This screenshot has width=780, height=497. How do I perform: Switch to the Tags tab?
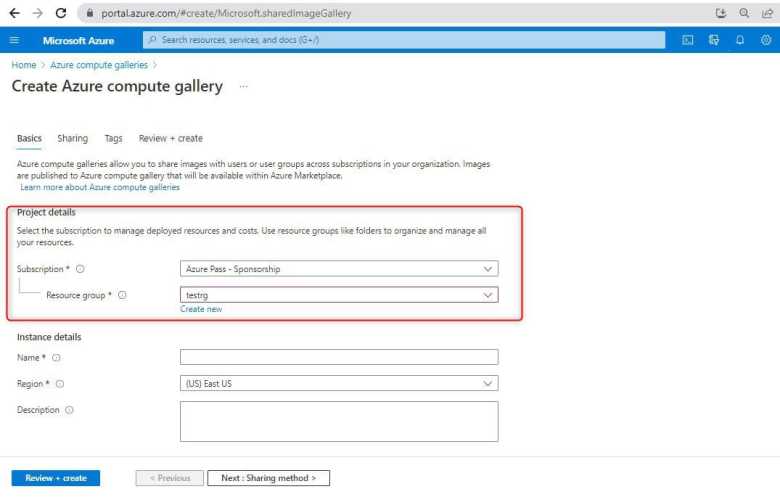(113, 138)
